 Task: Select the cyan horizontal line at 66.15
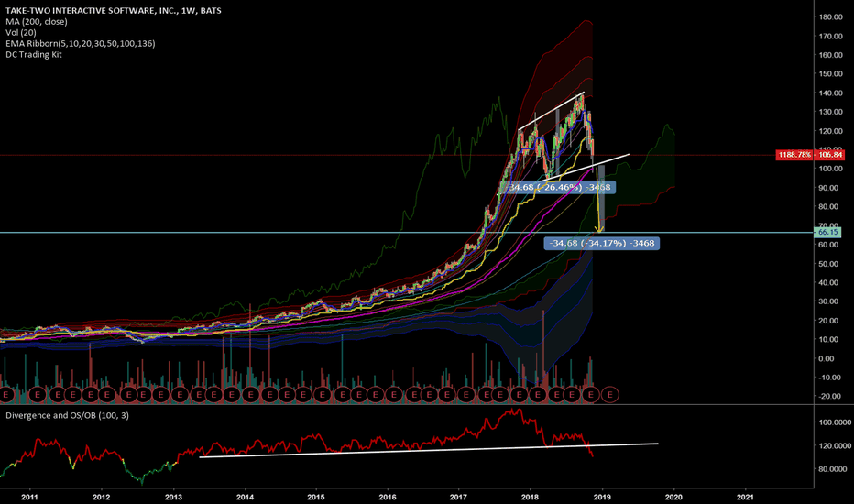(x=407, y=233)
